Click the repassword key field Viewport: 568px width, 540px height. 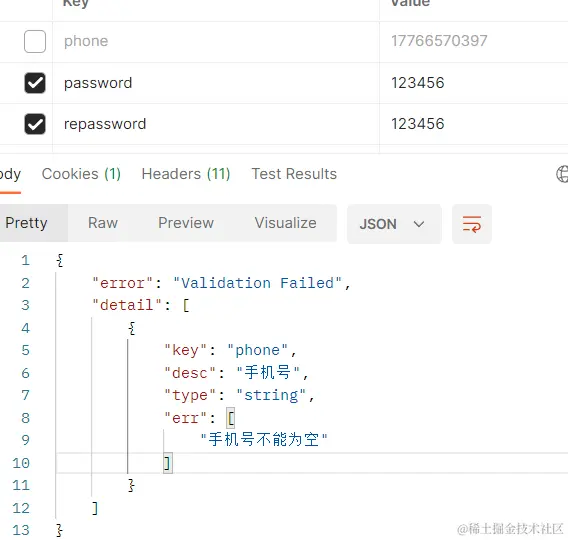click(x=216, y=124)
